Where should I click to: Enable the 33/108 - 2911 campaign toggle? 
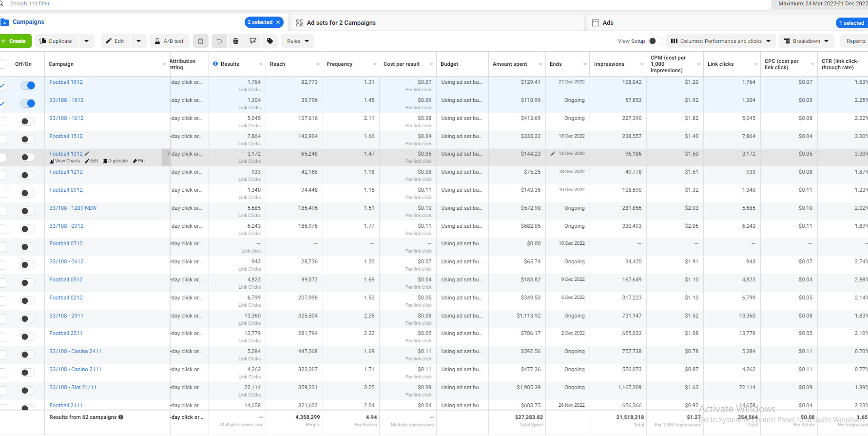(x=28, y=319)
